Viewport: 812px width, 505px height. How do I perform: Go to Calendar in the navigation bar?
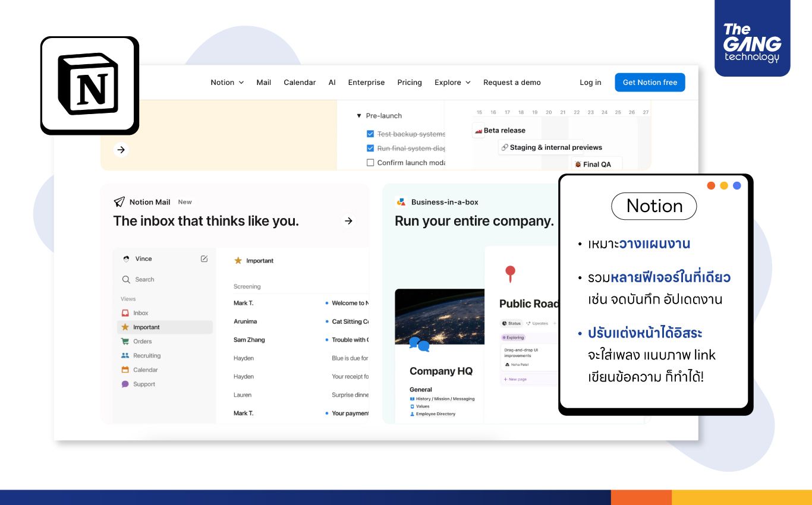click(300, 83)
